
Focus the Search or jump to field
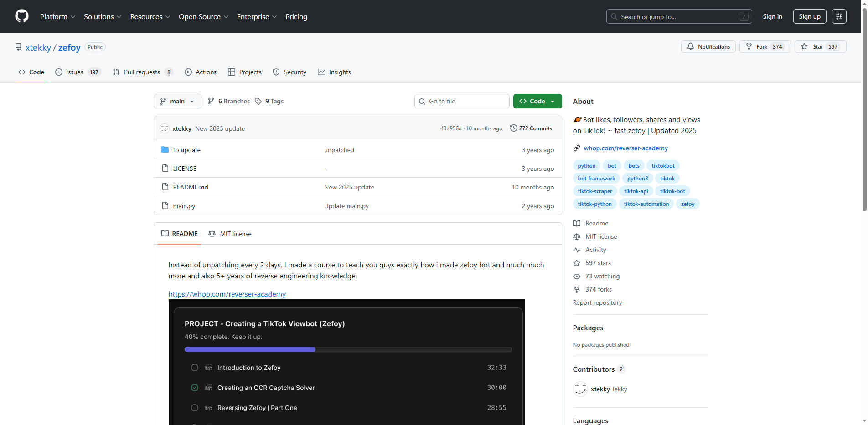pyautogui.click(x=679, y=16)
